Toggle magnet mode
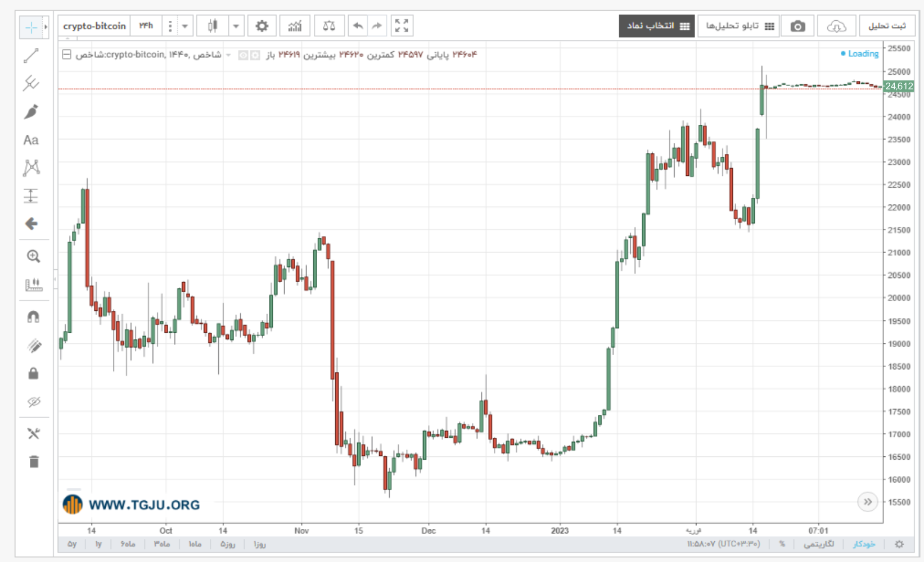This screenshot has width=924, height=562. click(34, 317)
